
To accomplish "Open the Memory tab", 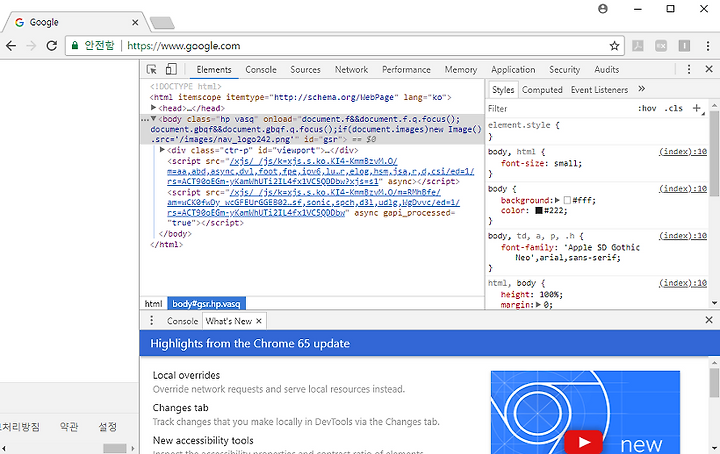I will pos(461,69).
